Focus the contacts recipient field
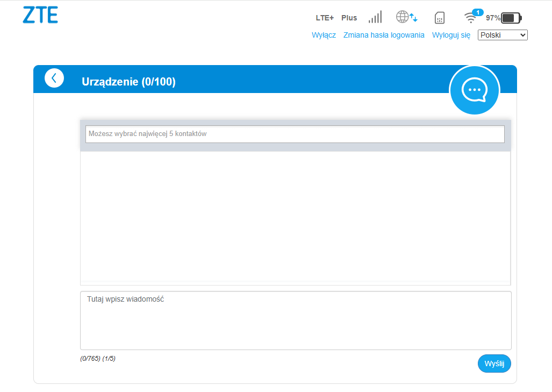This screenshot has height=392, width=552. tap(295, 134)
